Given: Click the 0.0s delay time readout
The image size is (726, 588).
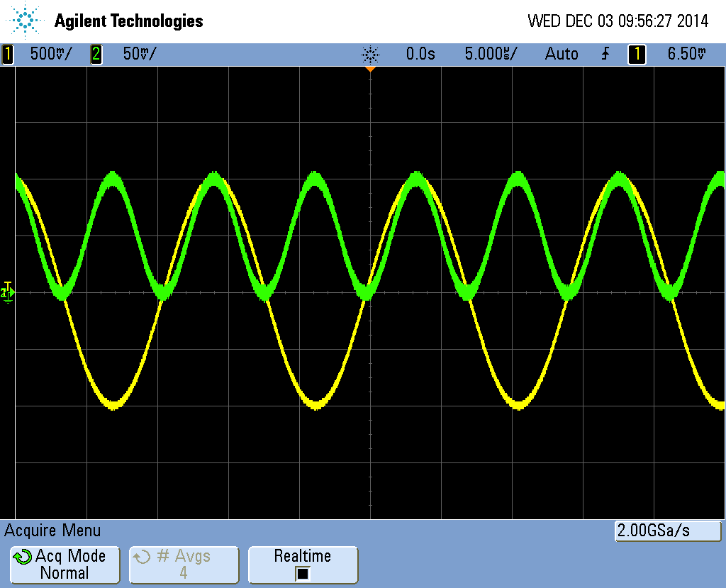Looking at the screenshot, I should [x=420, y=54].
